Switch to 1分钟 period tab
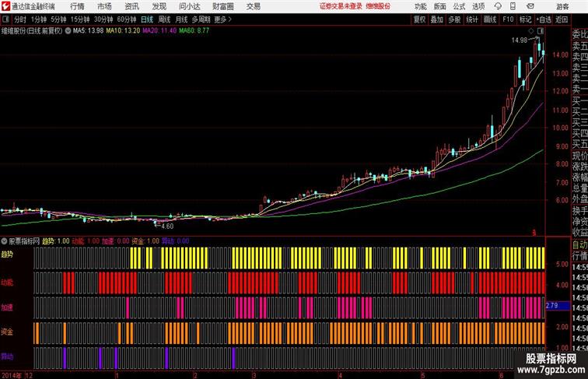 click(39, 19)
